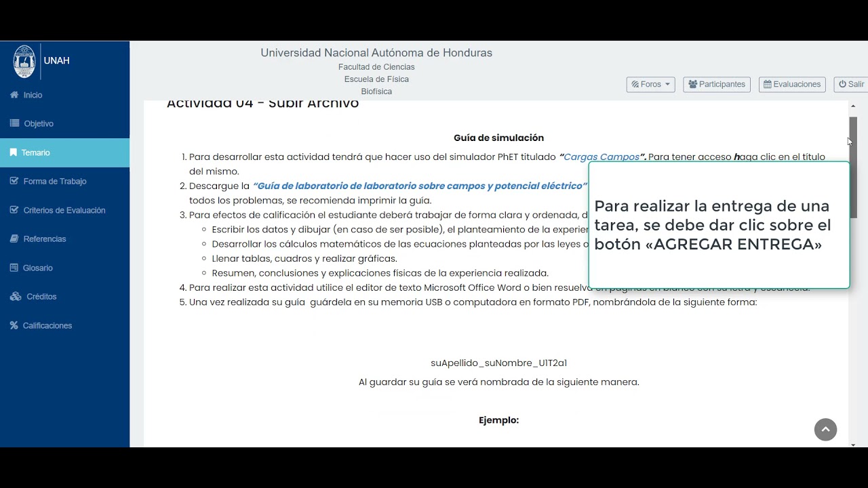The image size is (868, 488).
Task: Click the bookmark icon beside Temario
Action: tap(14, 152)
